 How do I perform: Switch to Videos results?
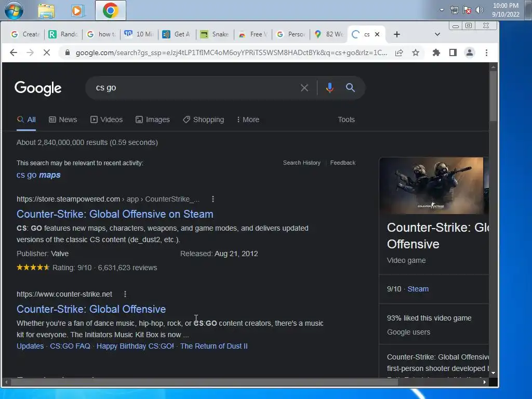[x=107, y=120]
